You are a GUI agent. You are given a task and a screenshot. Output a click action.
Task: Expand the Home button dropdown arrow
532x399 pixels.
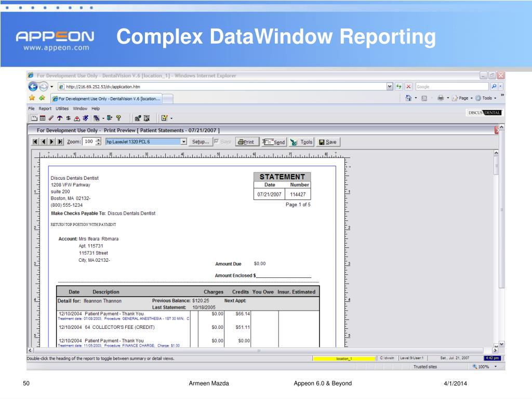pyautogui.click(x=416, y=98)
